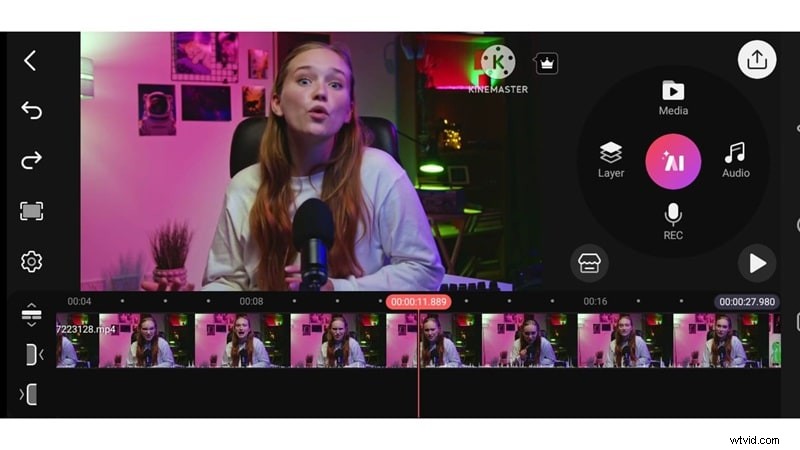
Task: Play the video preview
Action: (x=757, y=263)
